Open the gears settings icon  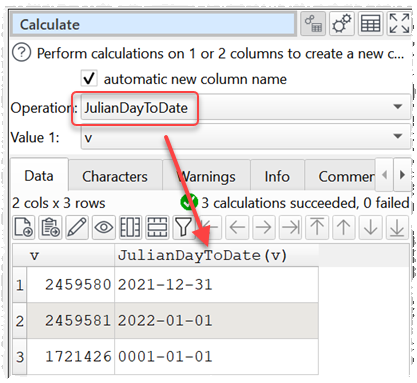pyautogui.click(x=342, y=24)
